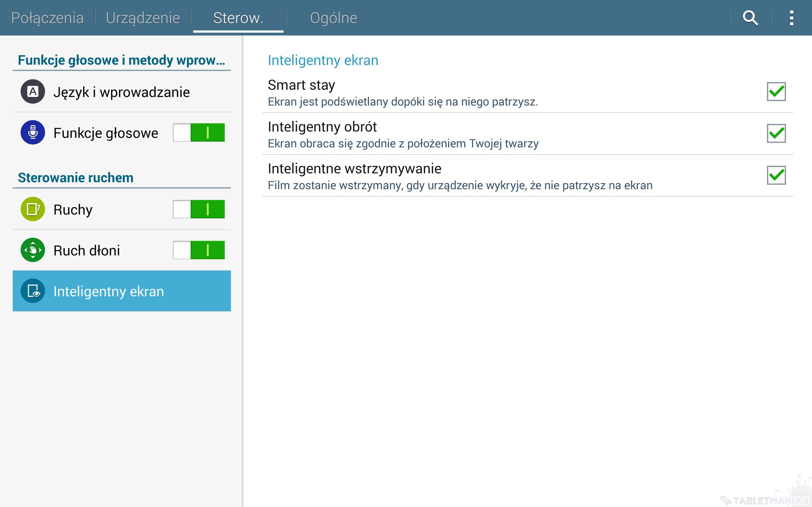Turn off the Ruchy switch
Screen dimensions: 812x507
click(199, 209)
